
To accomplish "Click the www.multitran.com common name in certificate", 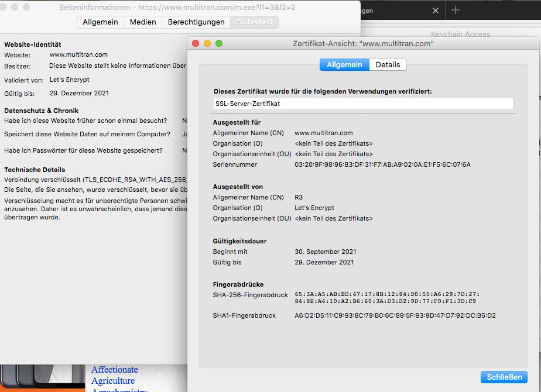I will tap(323, 133).
